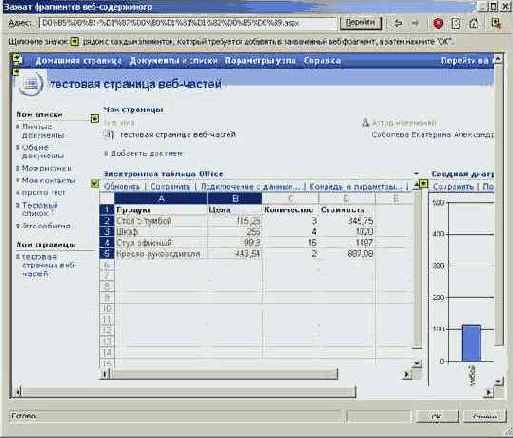Open 'Параметры узла' navigation tab
Image resolution: width=513 pixels, height=438 pixels.
260,61
